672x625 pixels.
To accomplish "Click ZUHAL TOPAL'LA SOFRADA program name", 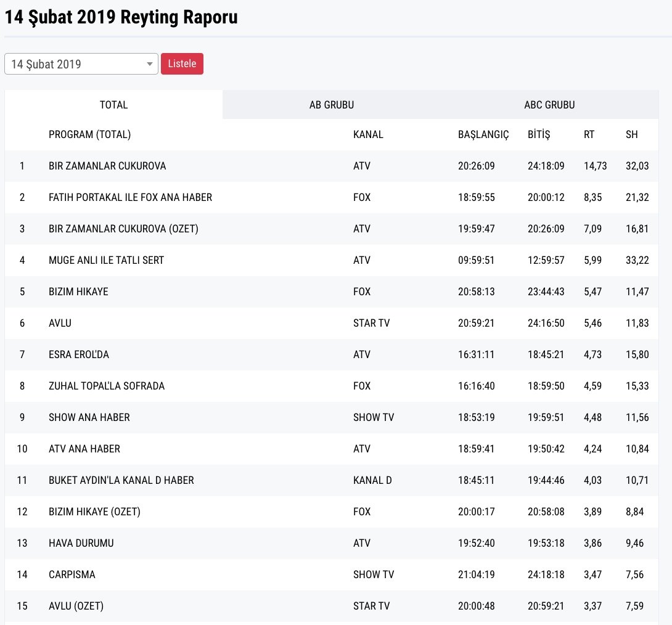I will coord(106,386).
